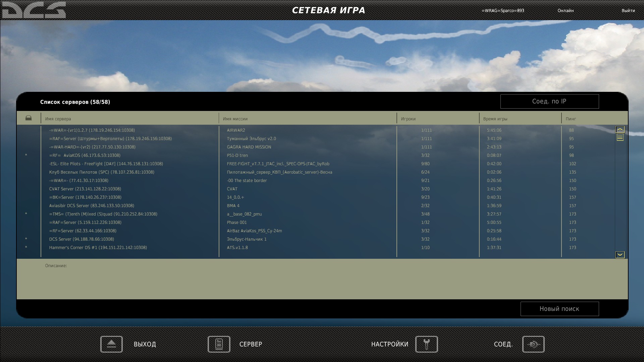This screenshot has width=644, height=362.
Task: Click ping value 88
Action: coord(571,130)
